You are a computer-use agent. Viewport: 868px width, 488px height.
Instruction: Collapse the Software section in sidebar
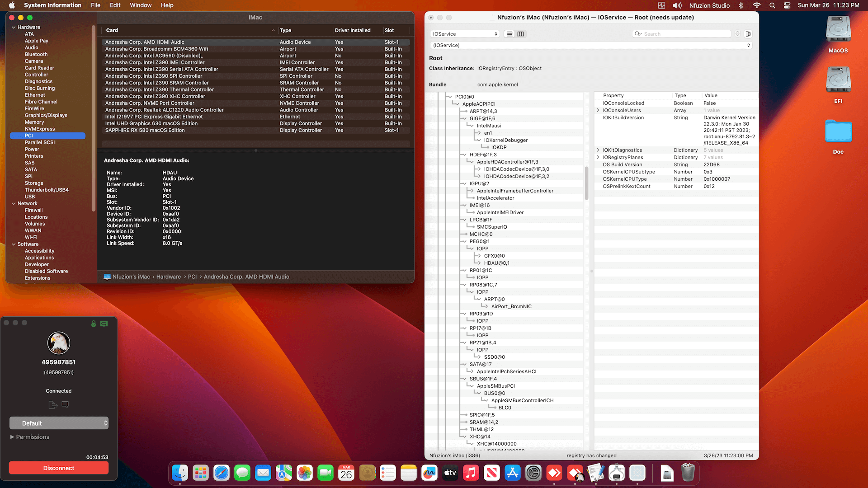point(14,244)
